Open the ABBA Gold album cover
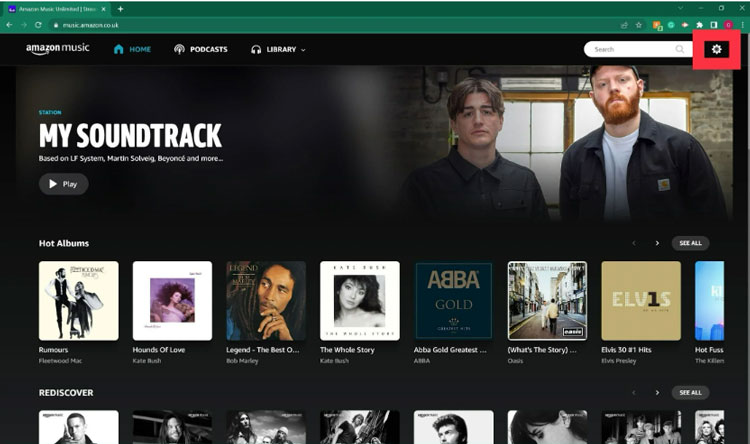 [453, 300]
